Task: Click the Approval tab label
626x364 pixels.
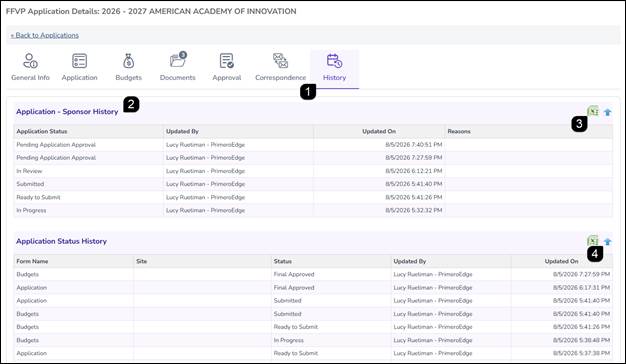Action: tap(227, 77)
